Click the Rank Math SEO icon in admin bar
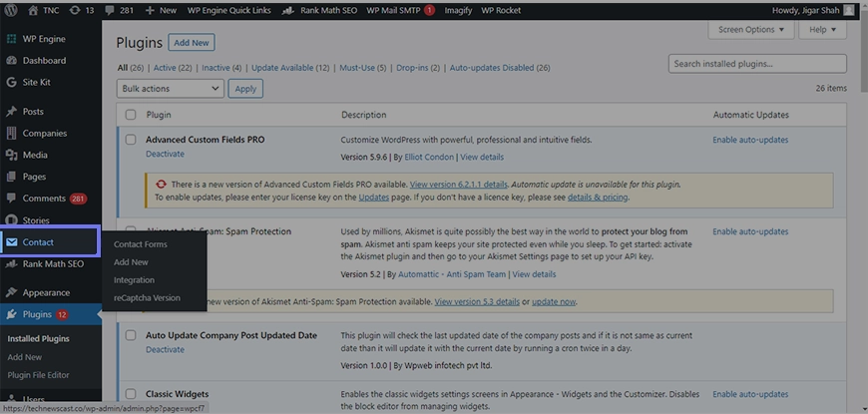The image size is (868, 414). pyautogui.click(x=288, y=10)
